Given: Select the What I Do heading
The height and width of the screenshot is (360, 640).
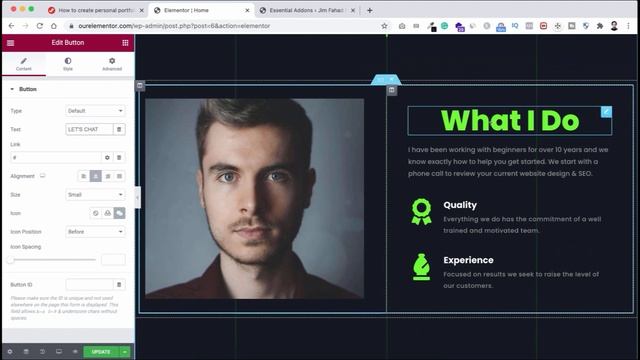Looking at the screenshot, I should point(510,120).
